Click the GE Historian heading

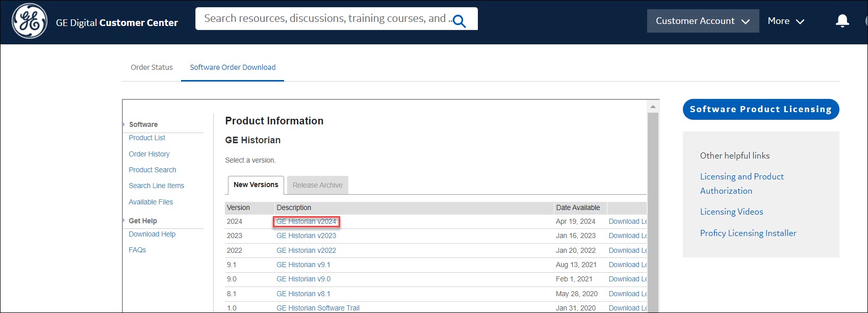click(253, 140)
